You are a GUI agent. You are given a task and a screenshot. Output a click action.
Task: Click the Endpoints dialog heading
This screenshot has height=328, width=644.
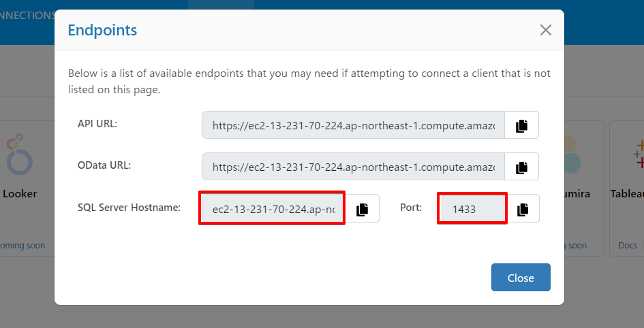click(x=102, y=30)
